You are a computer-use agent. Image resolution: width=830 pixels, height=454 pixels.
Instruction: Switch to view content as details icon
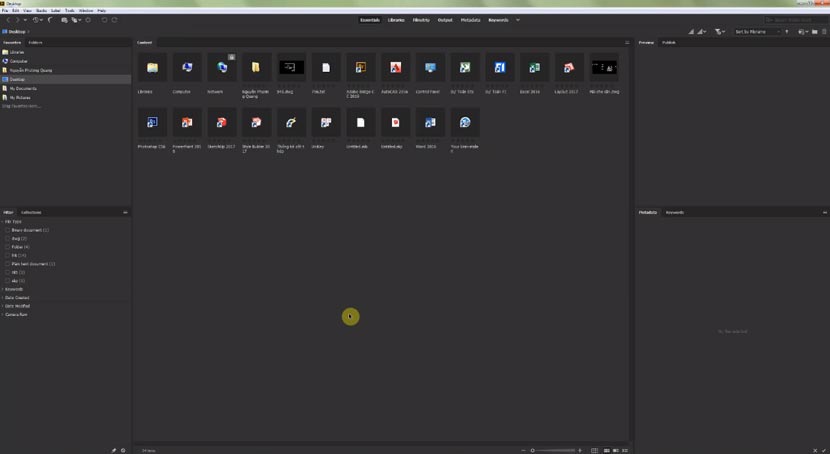pyautogui.click(x=616, y=450)
